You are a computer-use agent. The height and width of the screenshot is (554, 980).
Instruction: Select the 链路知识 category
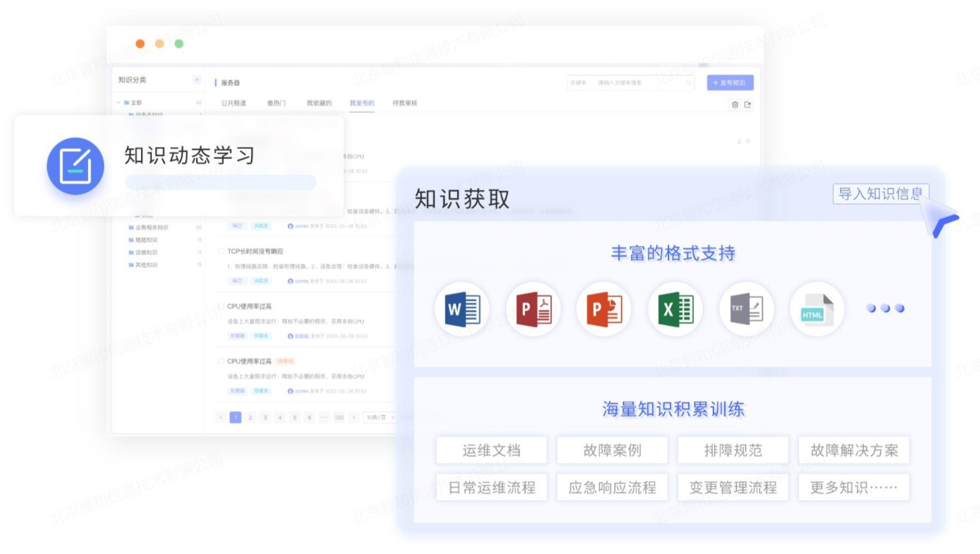[x=146, y=240]
